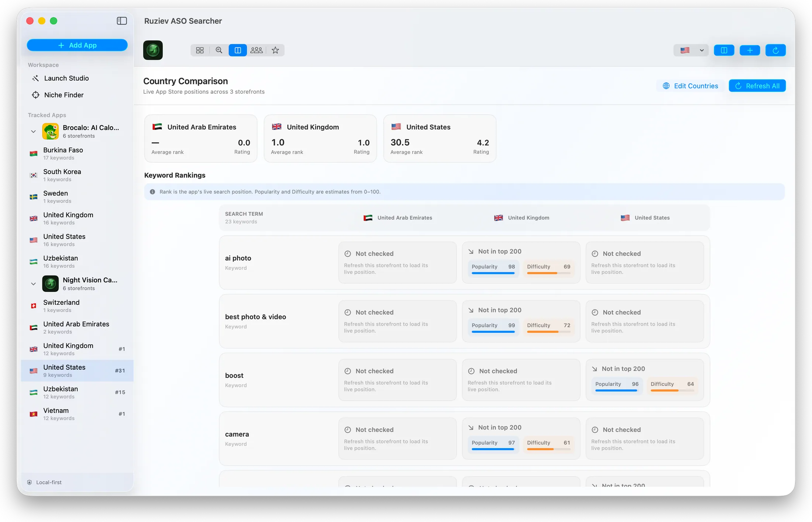Image resolution: width=812 pixels, height=522 pixels.
Task: Select Switzerland storefront
Action: point(77,306)
